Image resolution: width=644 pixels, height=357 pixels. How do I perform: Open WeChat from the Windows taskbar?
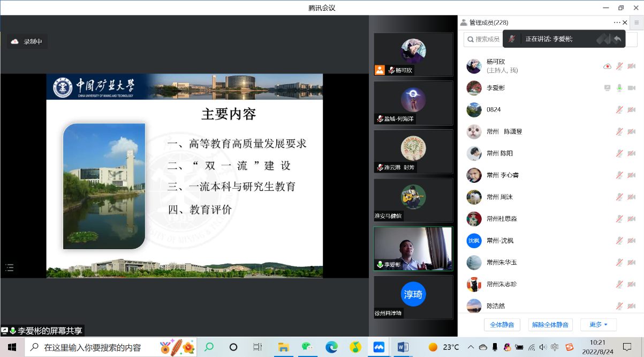(x=307, y=347)
